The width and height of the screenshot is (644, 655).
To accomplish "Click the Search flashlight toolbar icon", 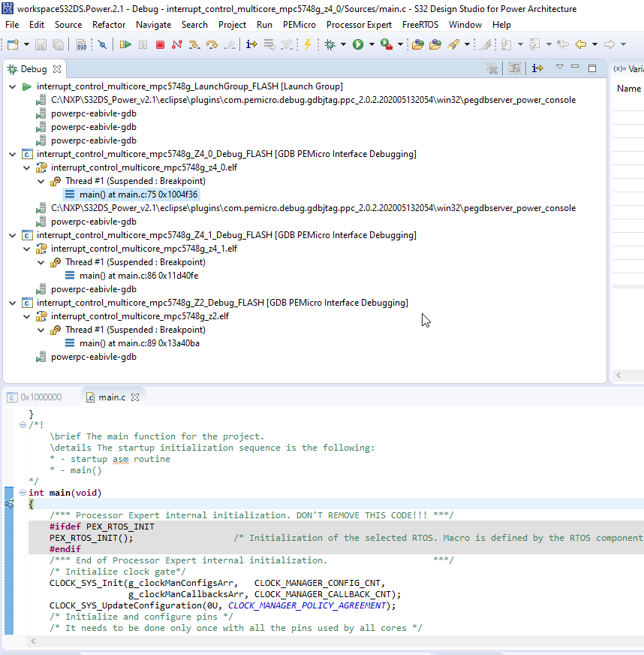I will (453, 44).
